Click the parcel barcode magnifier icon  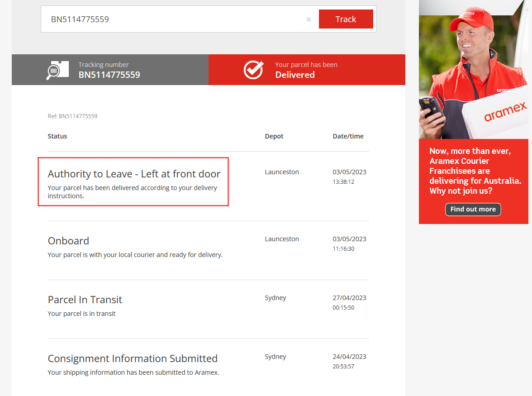tap(57, 70)
